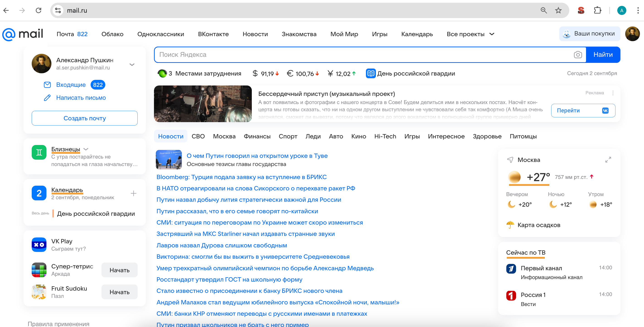The image size is (644, 327).
Task: Click the browser back arrow
Action: 6,10
